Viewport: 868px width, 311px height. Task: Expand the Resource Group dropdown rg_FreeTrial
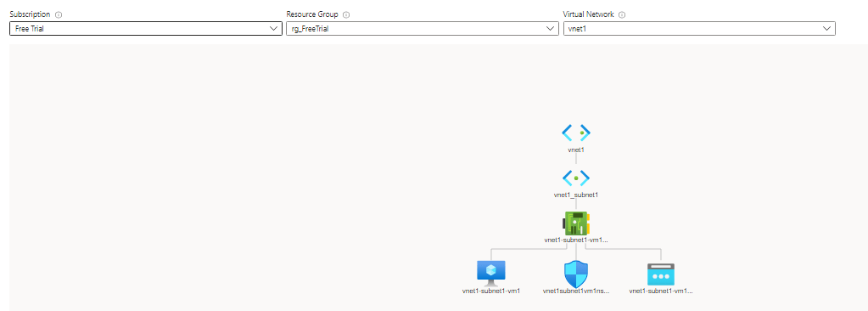423,29
